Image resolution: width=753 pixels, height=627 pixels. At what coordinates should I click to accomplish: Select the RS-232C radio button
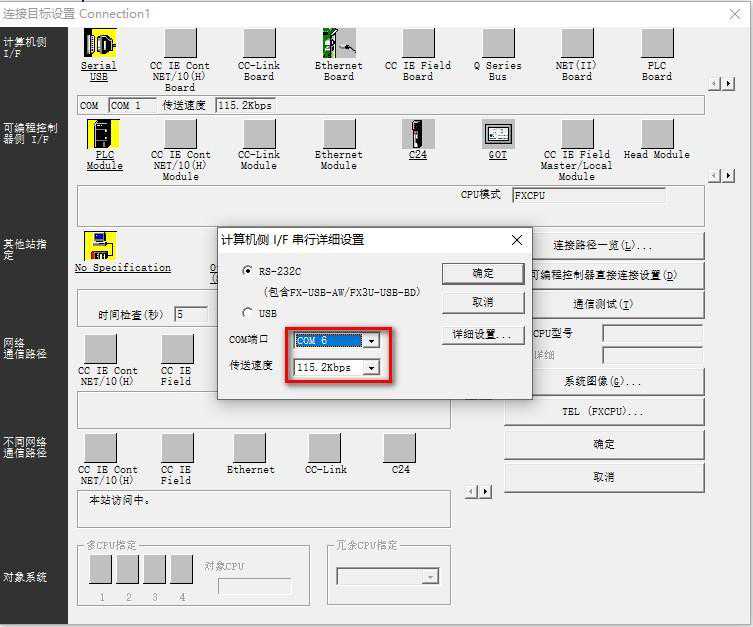248,271
